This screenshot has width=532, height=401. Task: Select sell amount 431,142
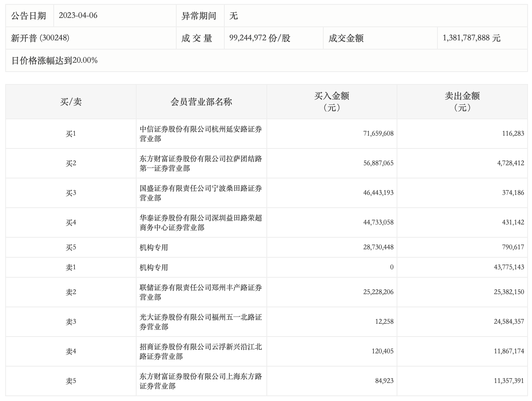(x=513, y=223)
